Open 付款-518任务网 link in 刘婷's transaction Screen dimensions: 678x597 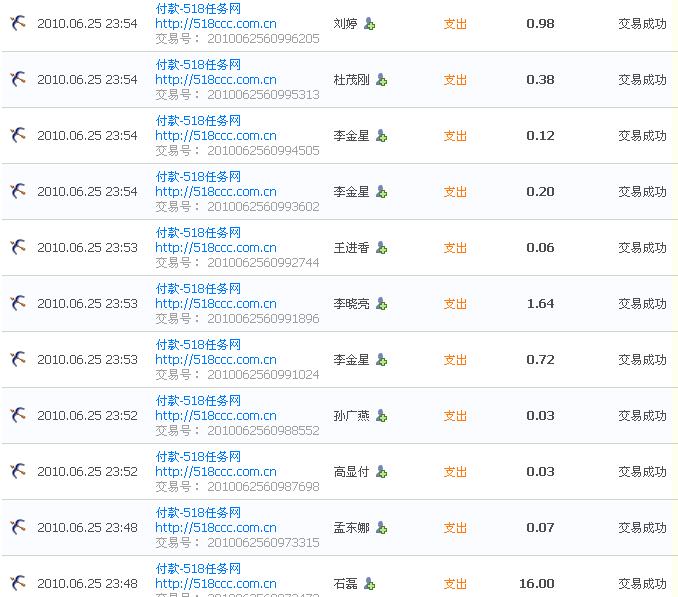click(x=198, y=8)
